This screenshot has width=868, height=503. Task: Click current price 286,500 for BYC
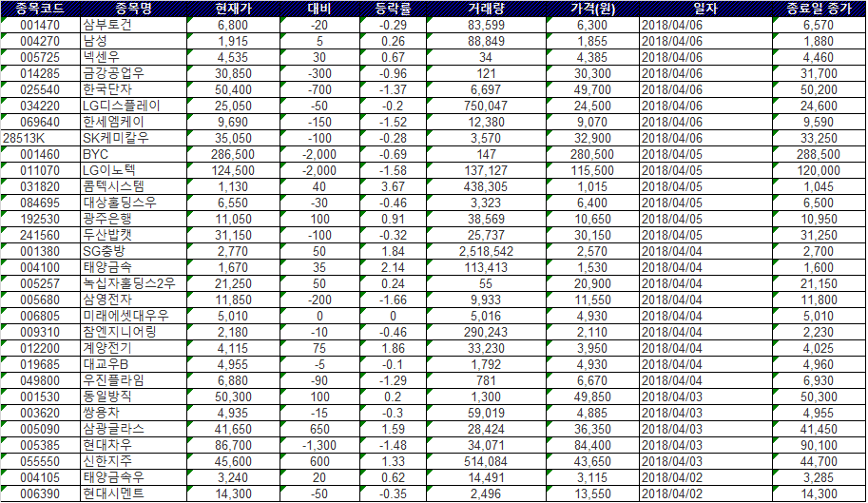click(x=234, y=154)
